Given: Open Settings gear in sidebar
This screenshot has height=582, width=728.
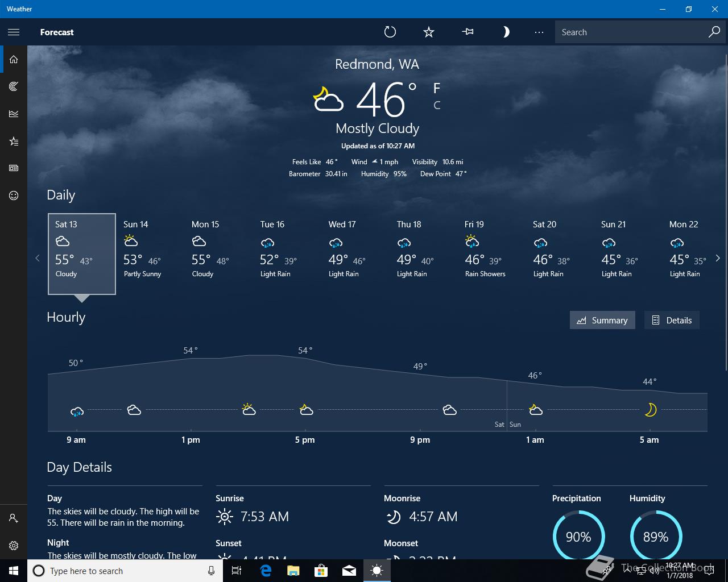Looking at the screenshot, I should tap(14, 546).
